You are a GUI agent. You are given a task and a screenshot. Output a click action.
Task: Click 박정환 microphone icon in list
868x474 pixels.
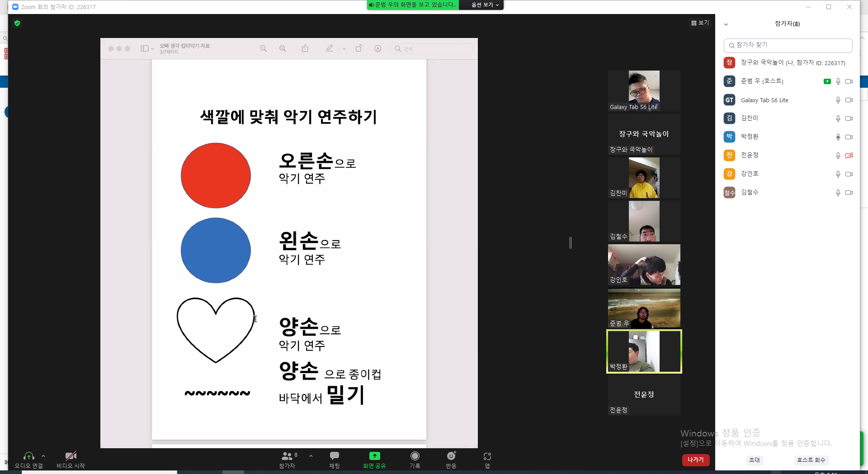pos(838,137)
